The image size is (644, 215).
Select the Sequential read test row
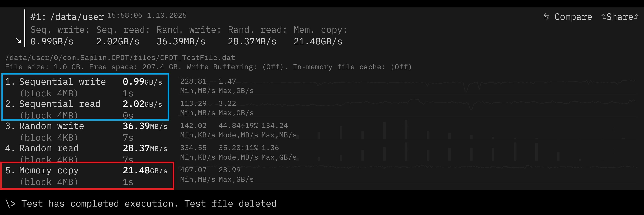pyautogui.click(x=85, y=109)
